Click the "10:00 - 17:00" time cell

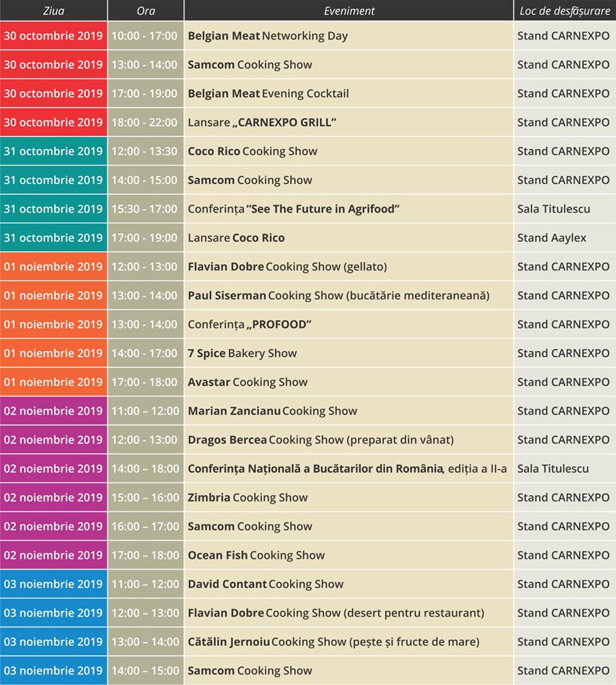pos(145,36)
